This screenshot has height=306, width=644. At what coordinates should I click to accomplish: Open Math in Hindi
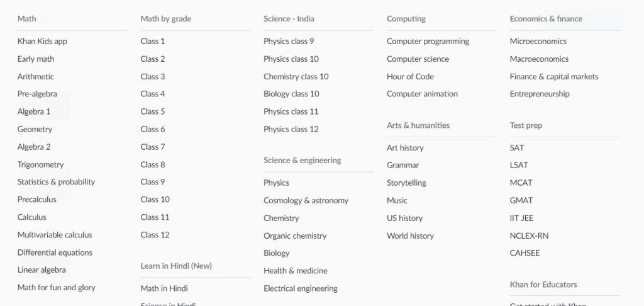(x=164, y=288)
